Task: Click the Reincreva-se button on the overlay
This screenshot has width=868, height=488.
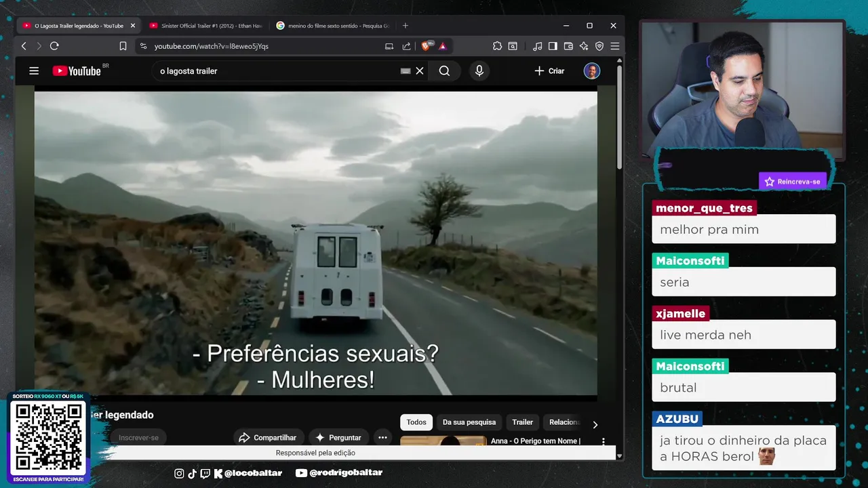Action: click(793, 182)
